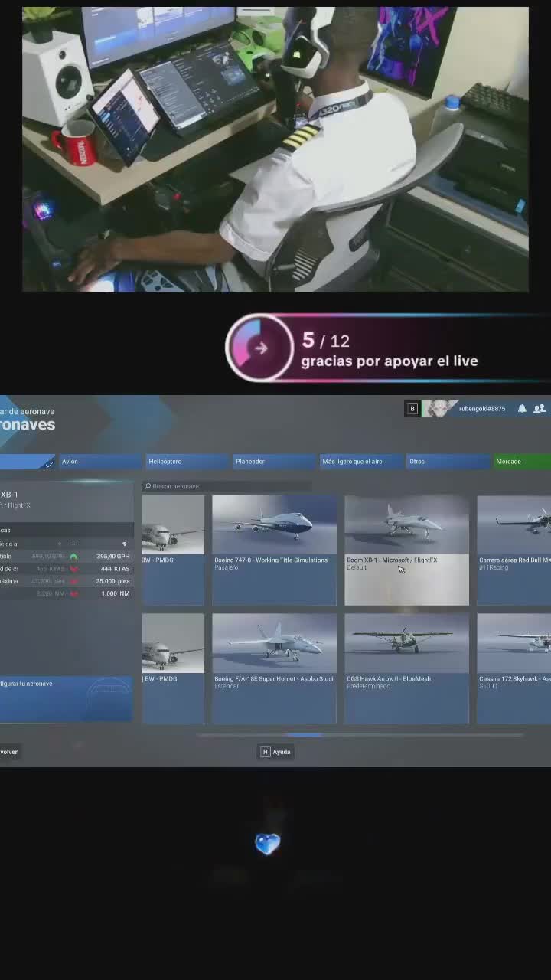551x980 pixels.
Task: Select the Avión filter tab
Action: pos(100,462)
